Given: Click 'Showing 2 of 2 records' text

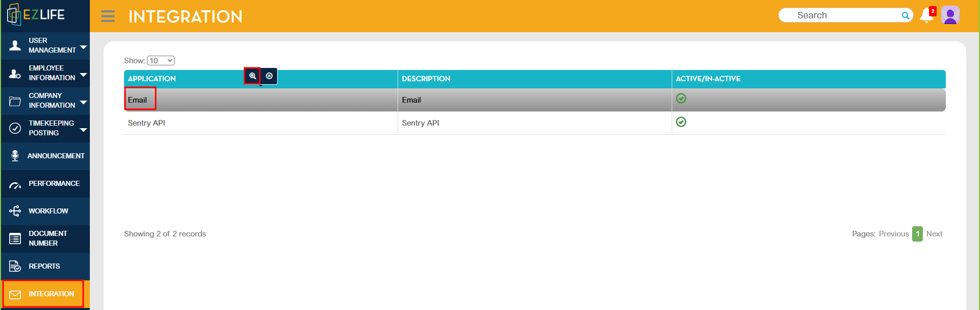Looking at the screenshot, I should tap(165, 233).
